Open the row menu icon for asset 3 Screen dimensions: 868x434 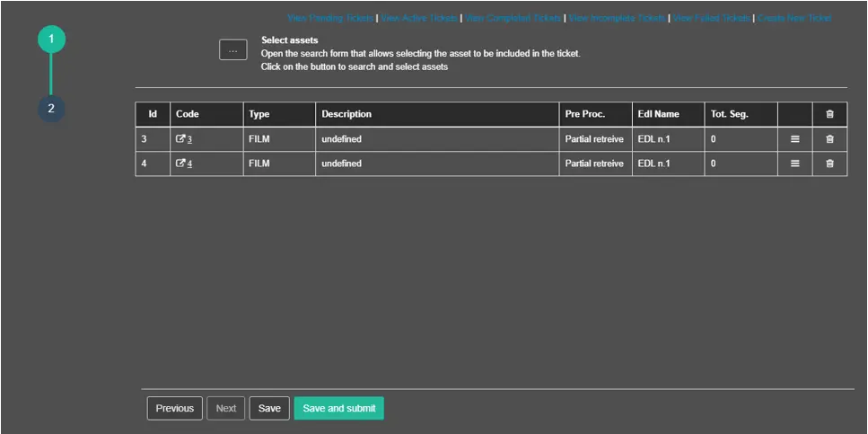pyautogui.click(x=794, y=139)
